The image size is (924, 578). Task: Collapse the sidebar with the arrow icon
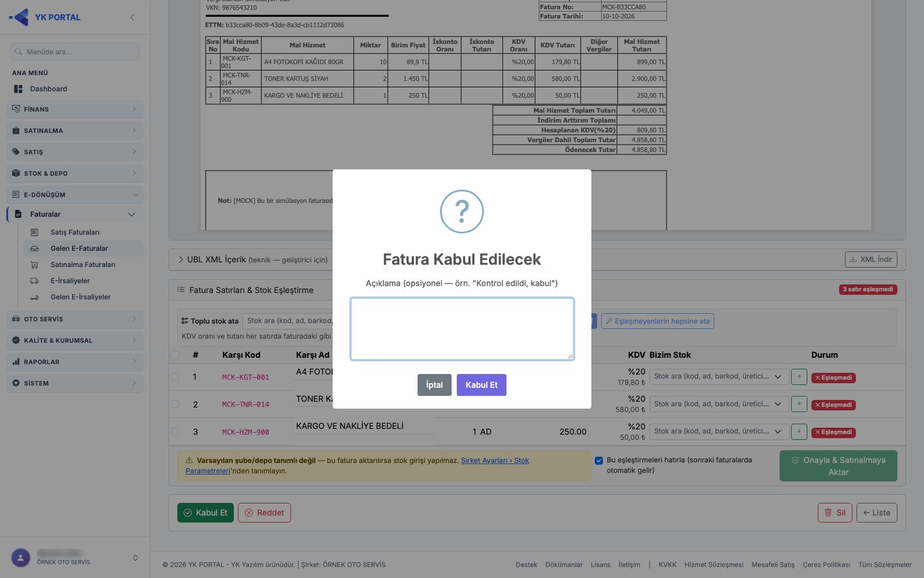[132, 17]
